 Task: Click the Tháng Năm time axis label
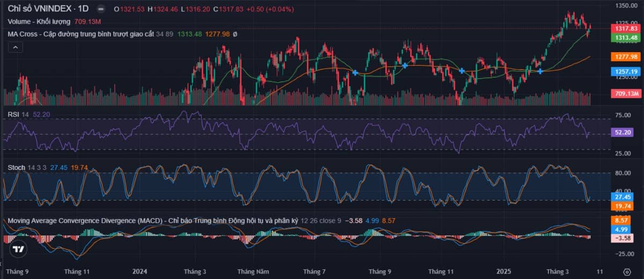coord(253,271)
